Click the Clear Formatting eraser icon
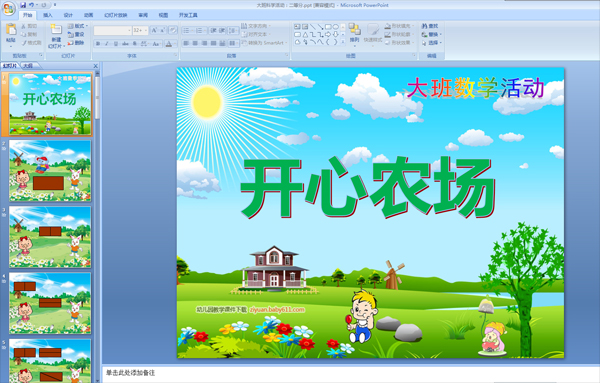 pos(173,30)
